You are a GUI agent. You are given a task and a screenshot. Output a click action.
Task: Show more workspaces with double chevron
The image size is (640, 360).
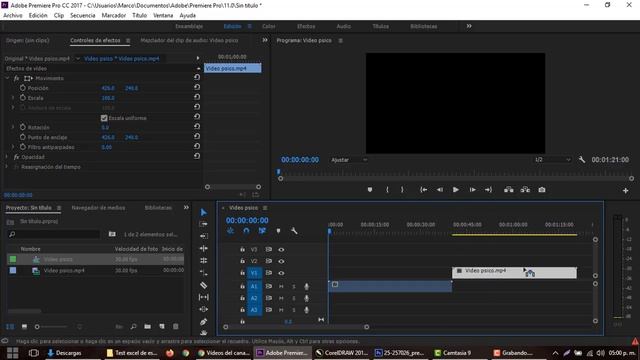point(469,26)
